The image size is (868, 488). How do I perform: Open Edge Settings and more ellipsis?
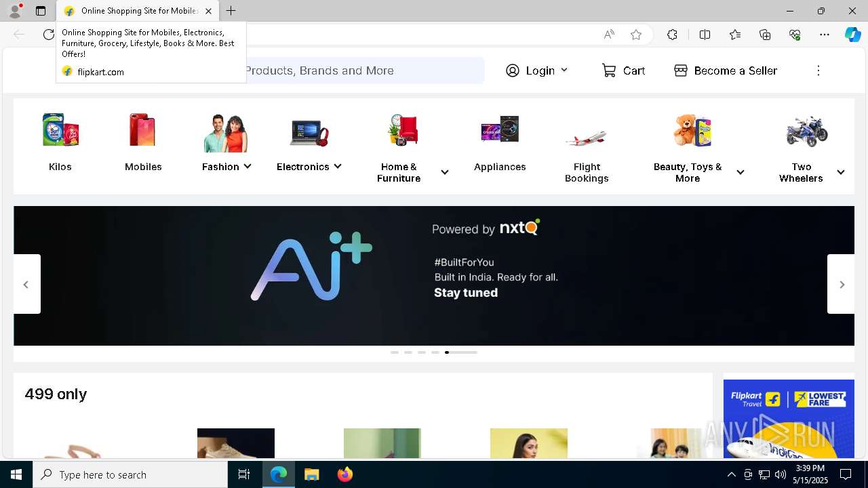tap(825, 35)
